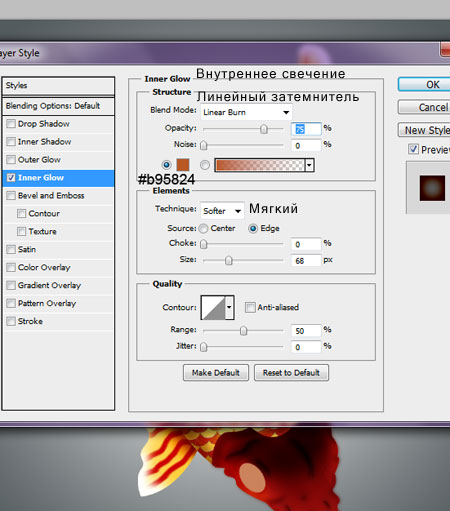Tick the Outer Glow checkbox
The height and width of the screenshot is (511, 450).
pyautogui.click(x=11, y=160)
